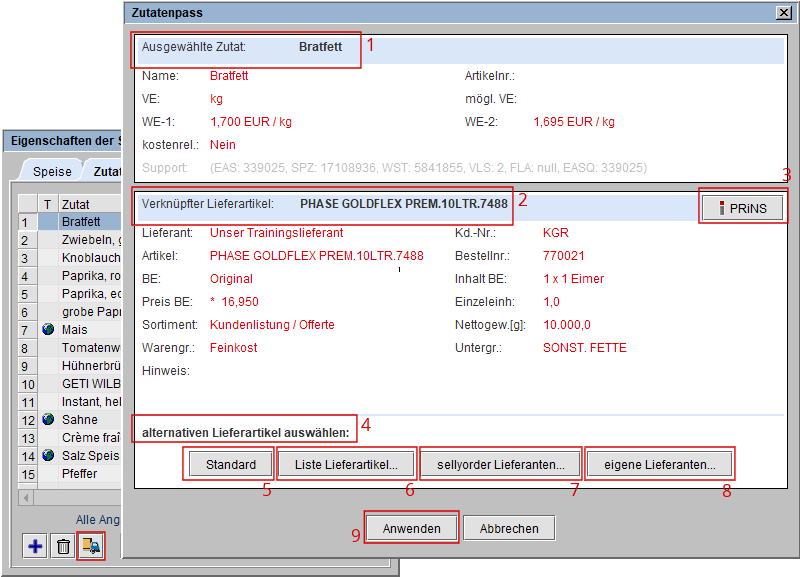This screenshot has width=800, height=577.
Task: Switch to the Speise tab
Action: pyautogui.click(x=52, y=172)
